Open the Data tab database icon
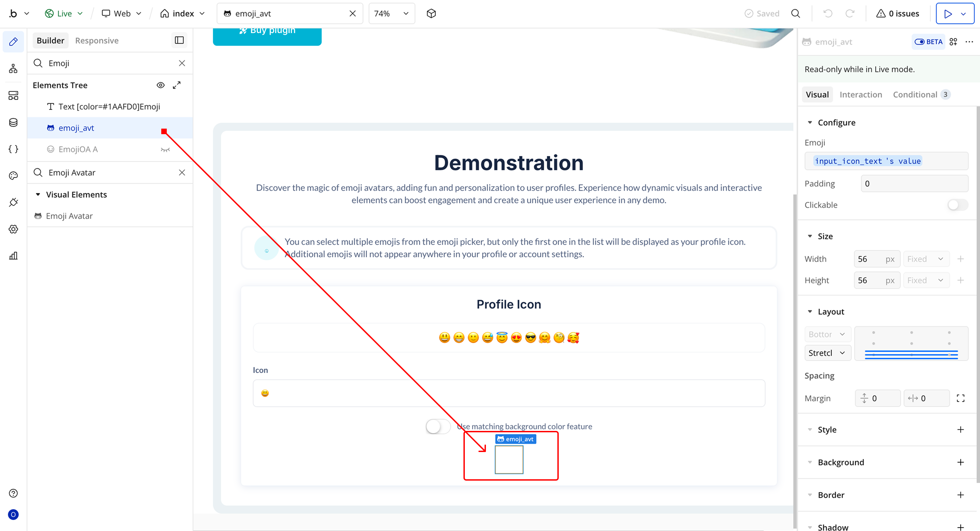 [13, 123]
